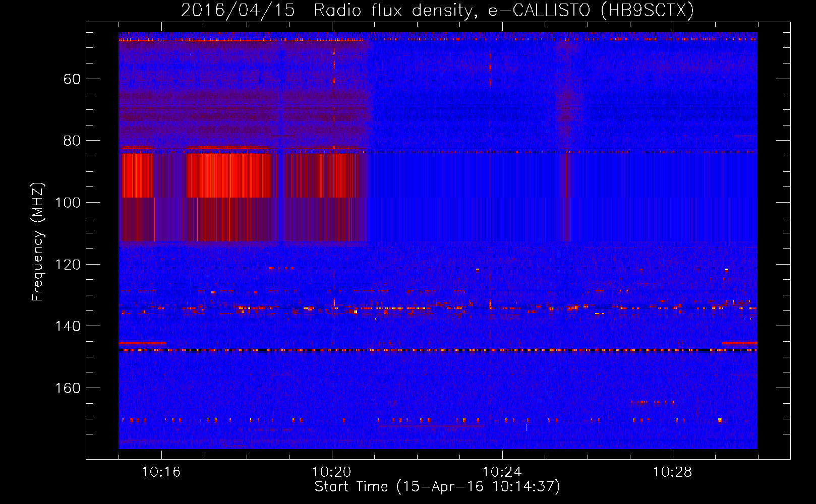The width and height of the screenshot is (816, 504).
Task: Click the 80 frequency tick label
Action: click(72, 141)
